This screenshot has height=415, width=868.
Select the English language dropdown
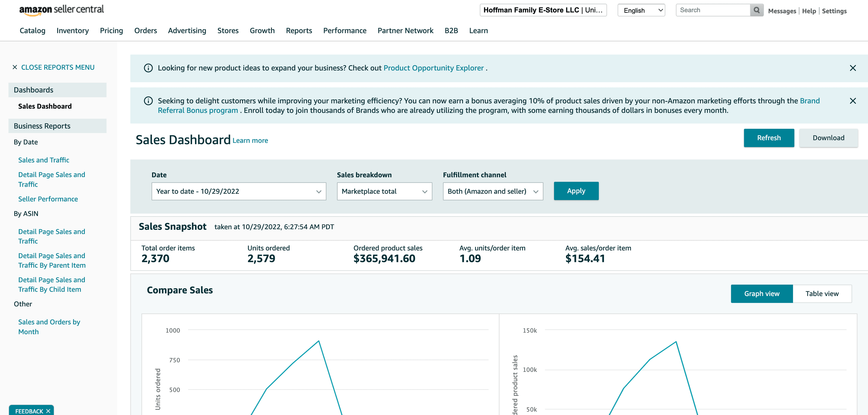tap(641, 10)
